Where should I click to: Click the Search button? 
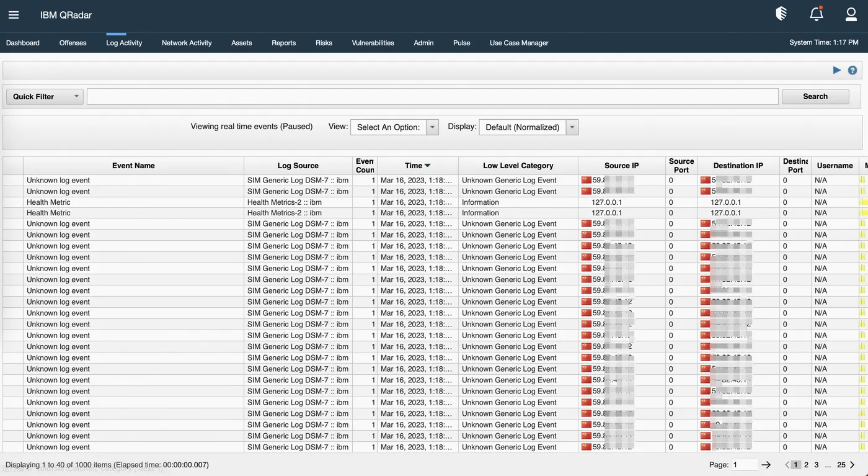click(x=815, y=96)
